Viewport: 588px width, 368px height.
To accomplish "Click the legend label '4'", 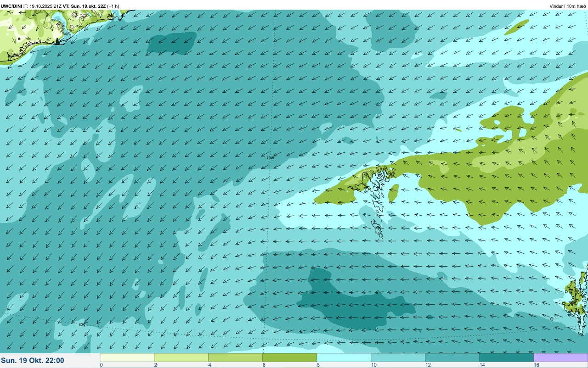I will point(209,365).
